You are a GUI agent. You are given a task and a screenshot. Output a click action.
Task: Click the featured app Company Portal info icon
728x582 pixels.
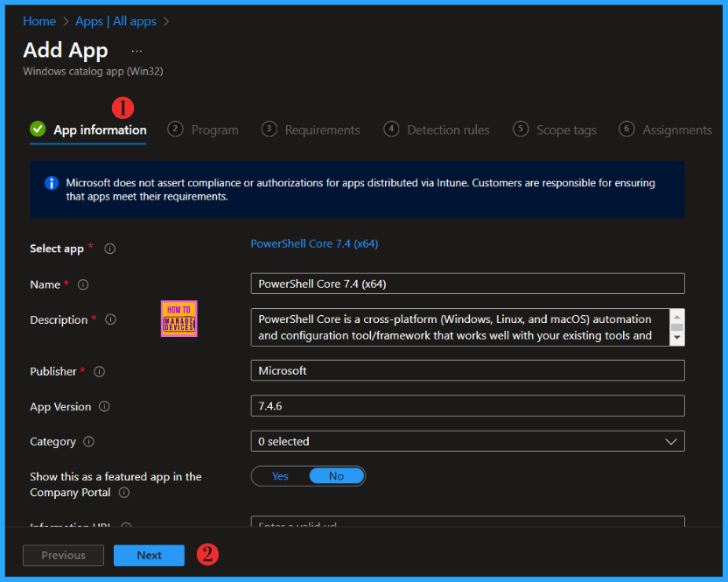point(124,493)
